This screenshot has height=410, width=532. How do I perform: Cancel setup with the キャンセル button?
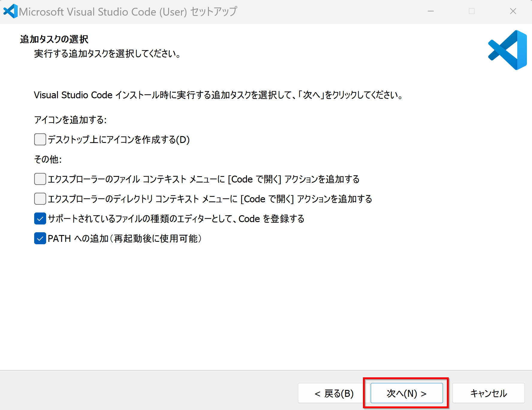[489, 393]
